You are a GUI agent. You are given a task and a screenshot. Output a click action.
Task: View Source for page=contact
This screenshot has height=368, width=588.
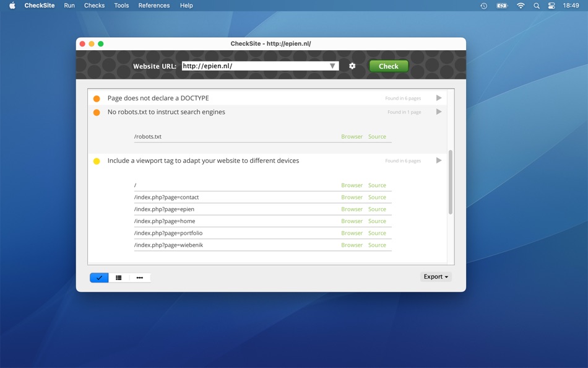[x=377, y=197]
